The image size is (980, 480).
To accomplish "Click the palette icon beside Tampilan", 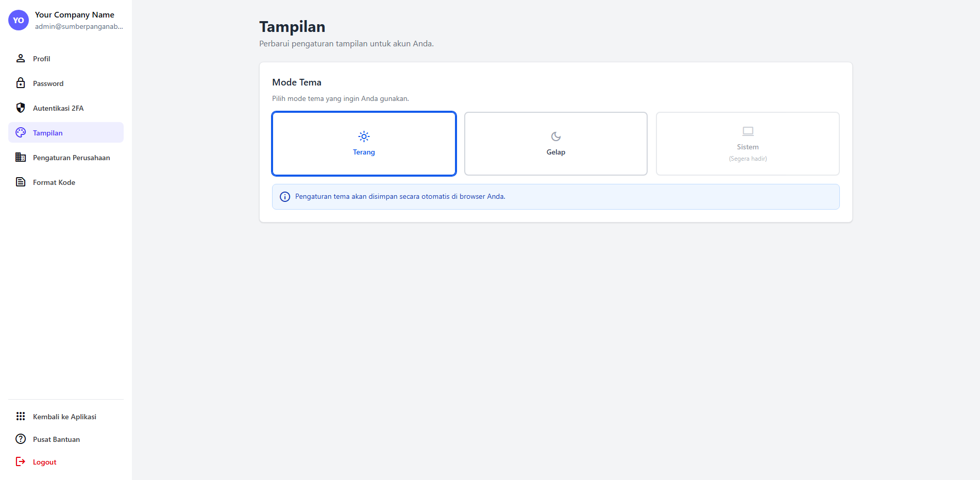I will pos(21,132).
